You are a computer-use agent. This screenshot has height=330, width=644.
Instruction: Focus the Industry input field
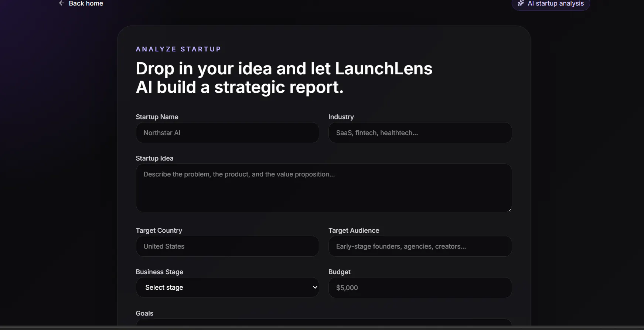420,133
